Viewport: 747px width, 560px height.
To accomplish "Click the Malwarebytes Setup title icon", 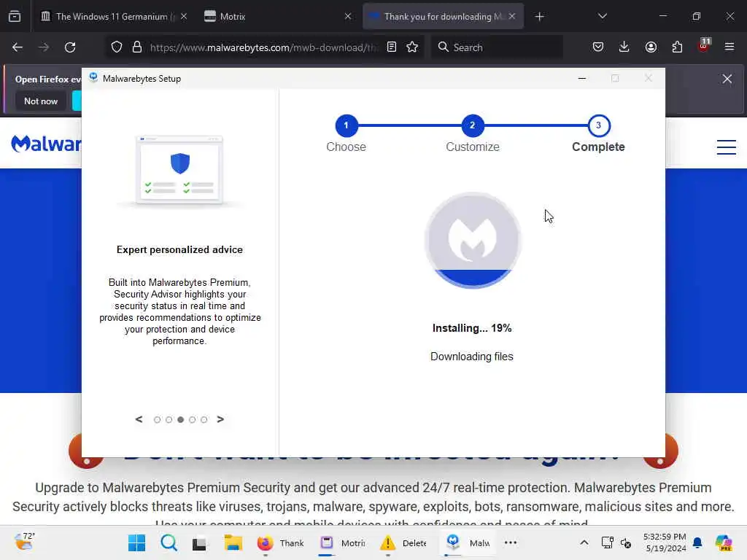I will tap(93, 78).
